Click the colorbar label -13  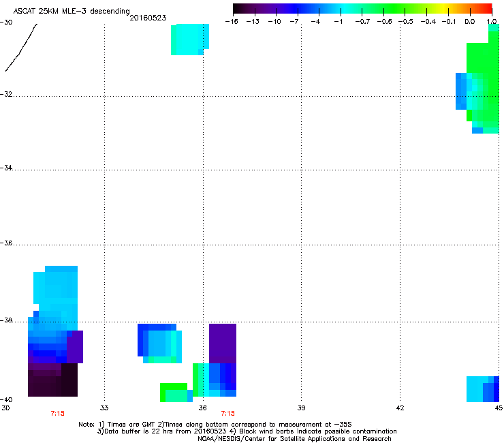point(253,22)
